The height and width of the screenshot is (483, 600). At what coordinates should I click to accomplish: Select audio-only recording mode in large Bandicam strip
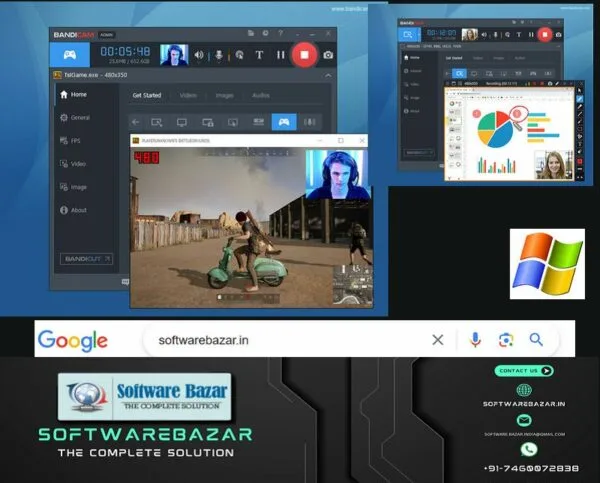pos(310,122)
